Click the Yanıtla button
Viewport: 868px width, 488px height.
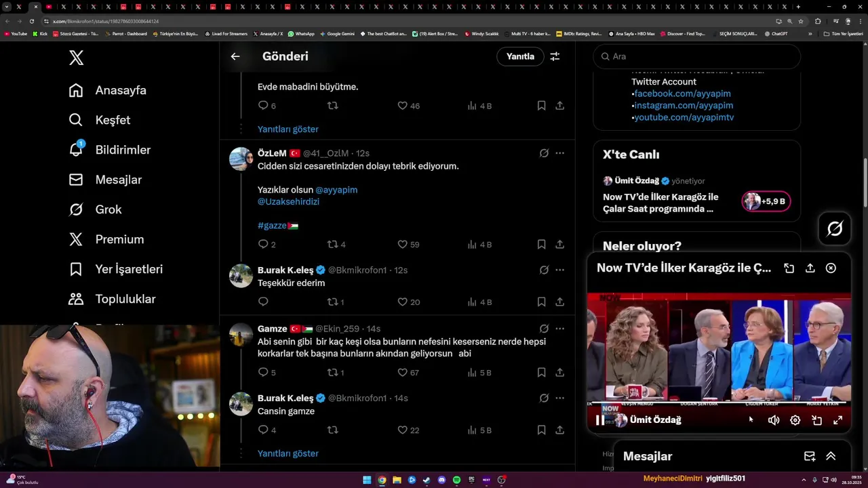(x=520, y=56)
